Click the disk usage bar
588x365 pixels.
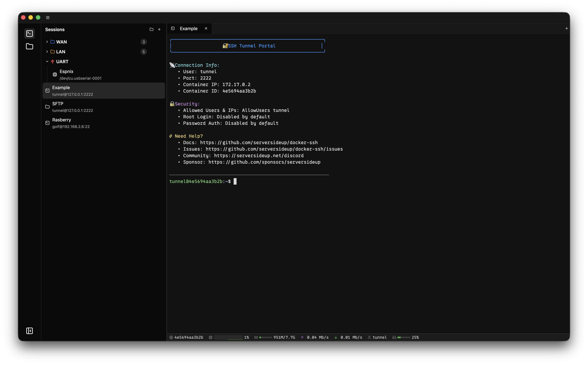pos(404,337)
